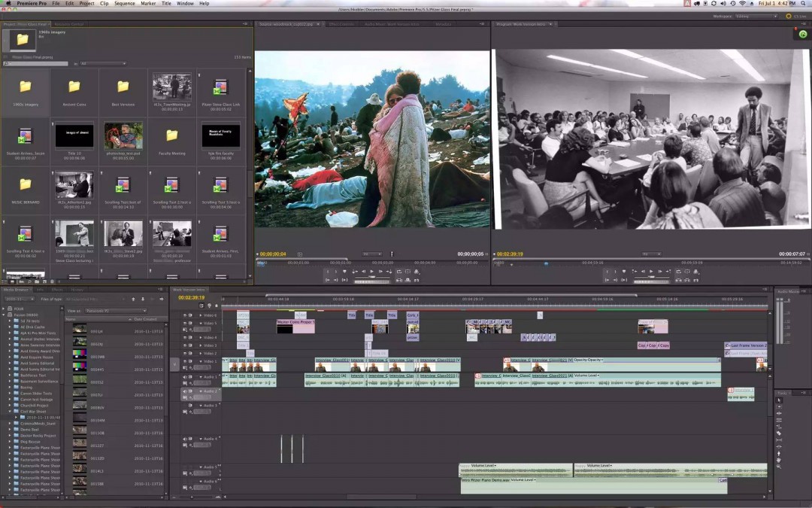
Task: Pick the Ripple Edit tool
Action: [x=780, y=414]
